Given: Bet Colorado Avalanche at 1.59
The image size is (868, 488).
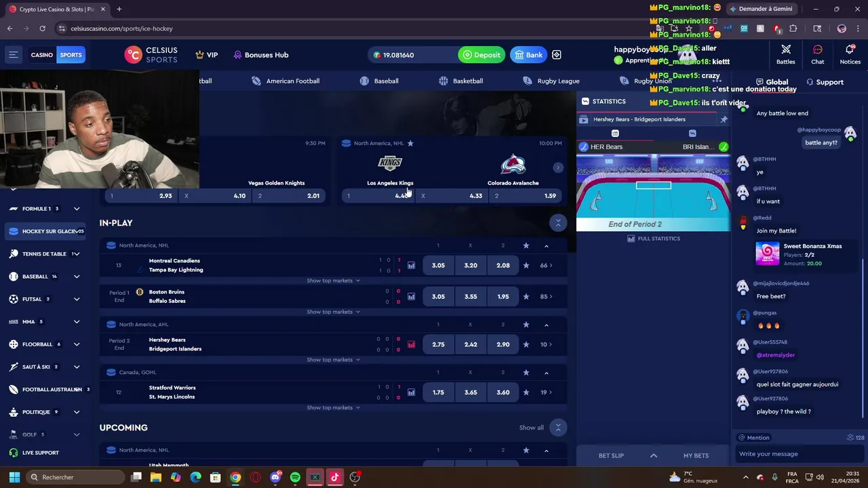Looking at the screenshot, I should pos(526,196).
